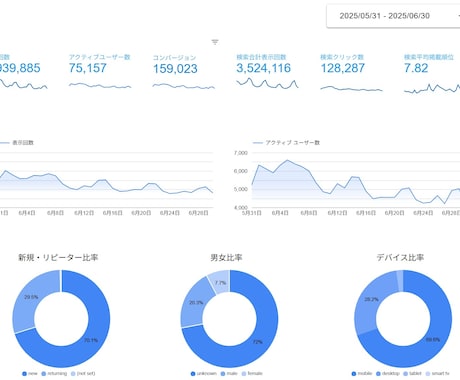This screenshot has height=380, width=460.
Task: Click the partially visible 939,885 scorecard value
Action: [20, 68]
